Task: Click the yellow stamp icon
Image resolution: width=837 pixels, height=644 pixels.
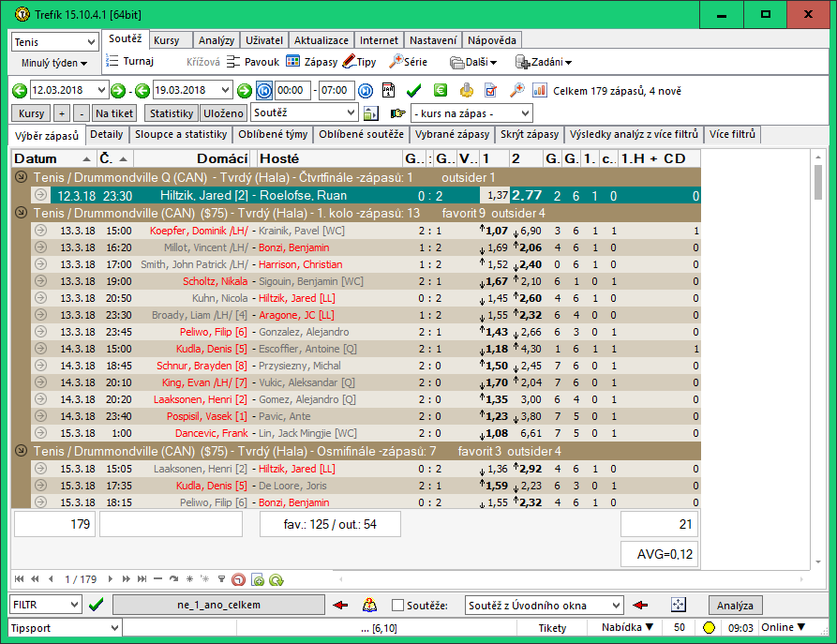Action: (466, 91)
